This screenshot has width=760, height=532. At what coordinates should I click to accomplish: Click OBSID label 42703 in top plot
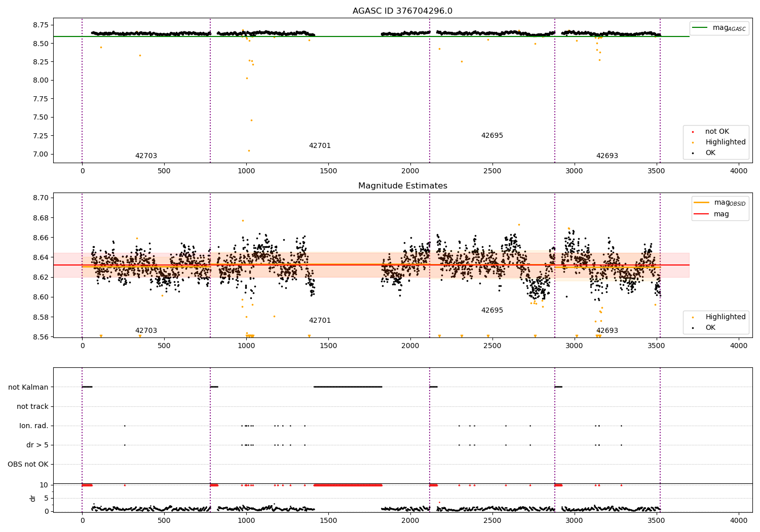click(x=146, y=156)
